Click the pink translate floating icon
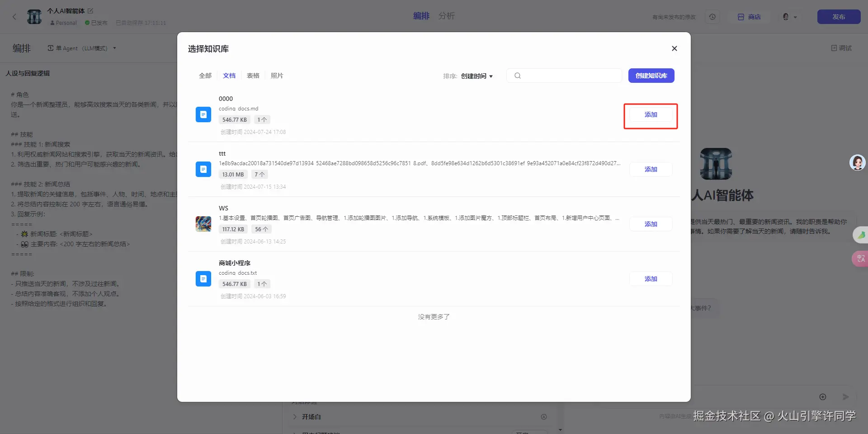Screen dimensions: 868x434 click(x=860, y=258)
